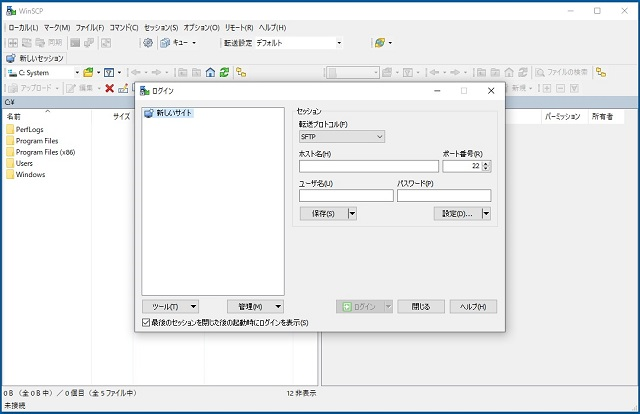This screenshot has width=640, height=414.
Task: Click the home directory icon in local toolbar
Action: coord(210,73)
